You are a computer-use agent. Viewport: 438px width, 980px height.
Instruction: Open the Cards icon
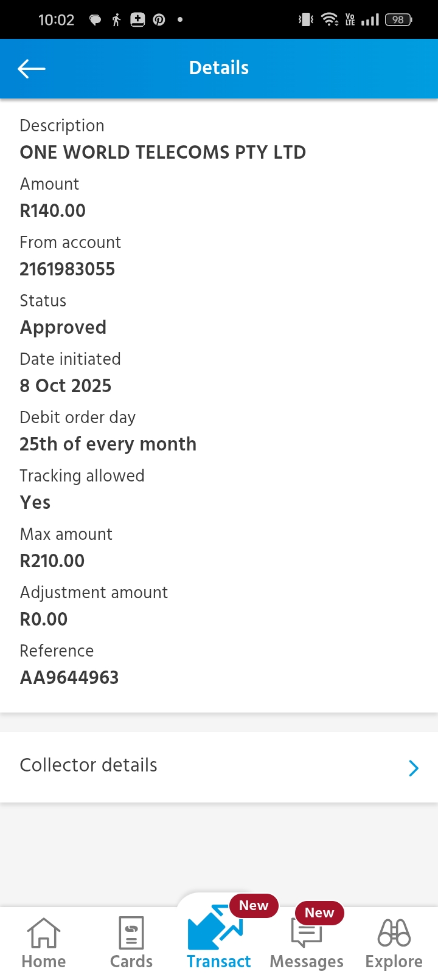(131, 933)
